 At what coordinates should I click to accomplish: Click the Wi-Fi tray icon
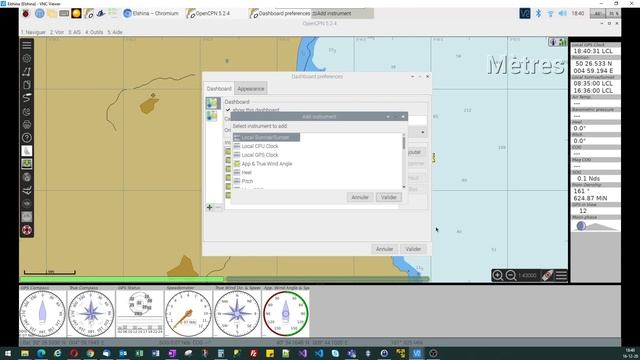(550, 13)
